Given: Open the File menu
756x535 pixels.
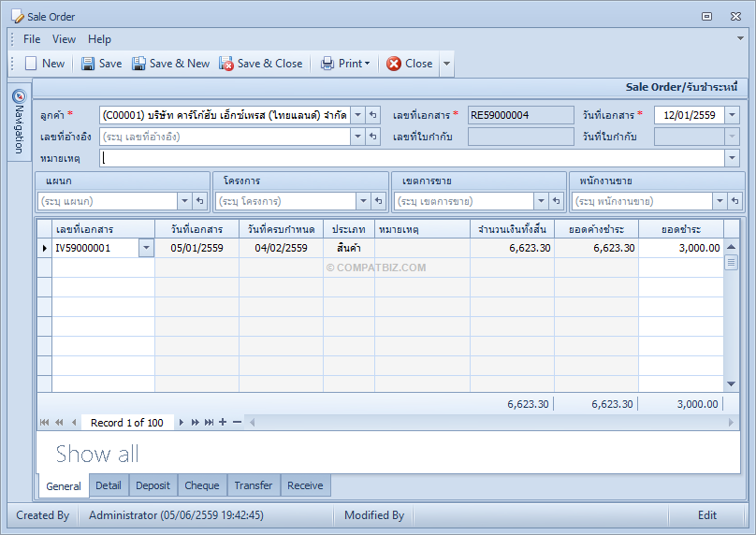Looking at the screenshot, I should pyautogui.click(x=32, y=39).
